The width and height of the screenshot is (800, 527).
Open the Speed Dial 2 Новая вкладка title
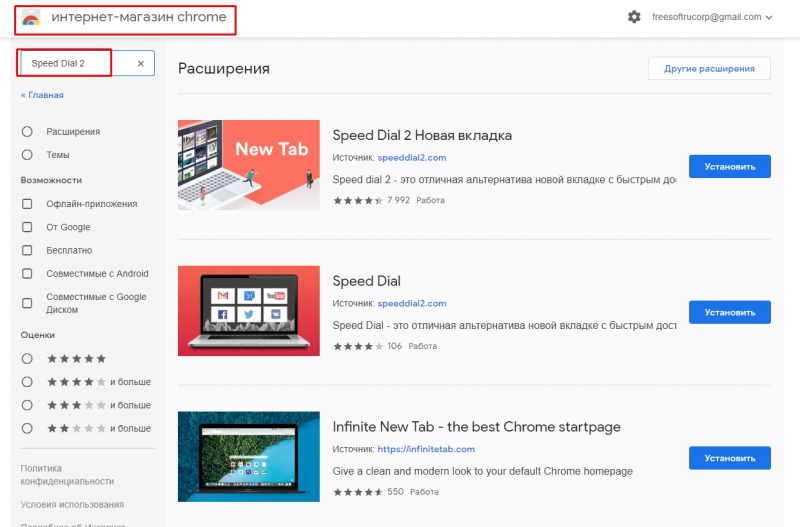point(422,135)
